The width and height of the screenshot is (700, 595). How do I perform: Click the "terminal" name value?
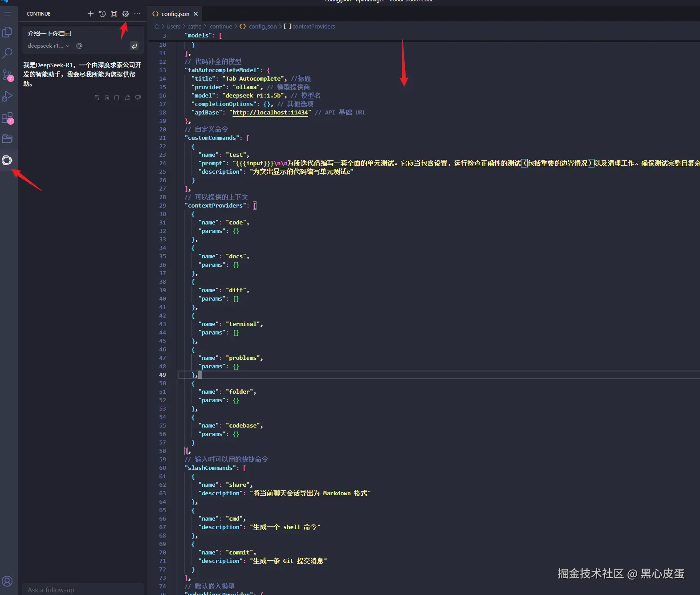coord(243,324)
